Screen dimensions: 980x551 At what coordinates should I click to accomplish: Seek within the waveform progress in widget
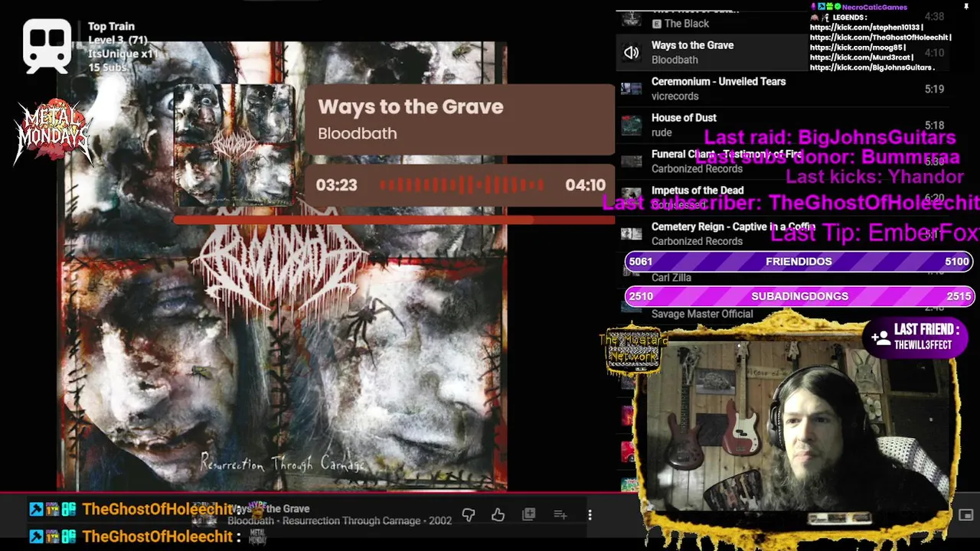pyautogui.click(x=462, y=185)
